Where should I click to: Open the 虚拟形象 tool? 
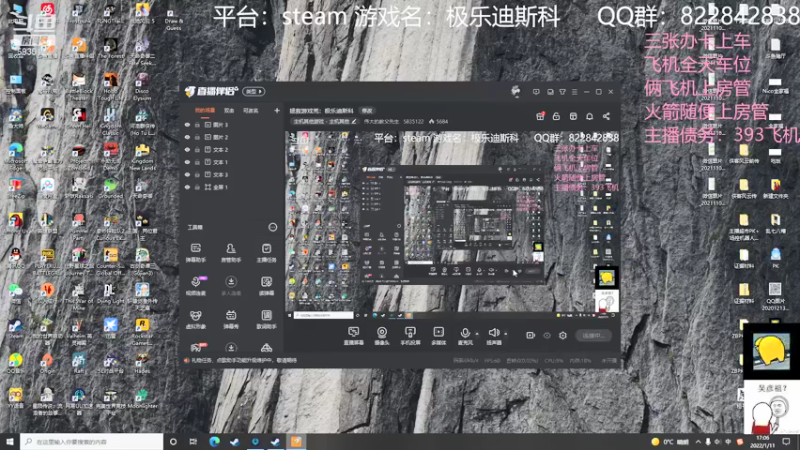tap(196, 319)
